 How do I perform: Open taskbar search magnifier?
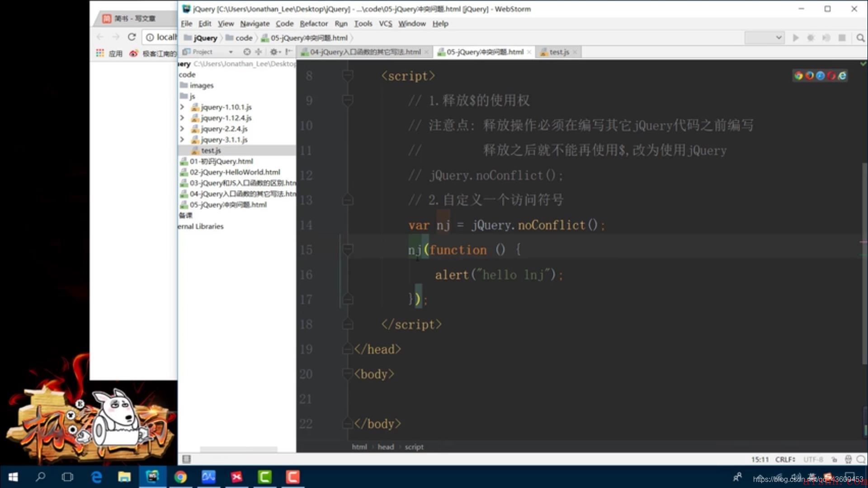click(x=41, y=477)
